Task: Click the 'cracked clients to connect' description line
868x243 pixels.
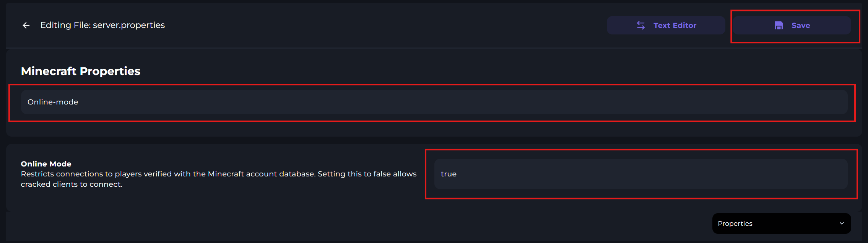Action: point(72,184)
